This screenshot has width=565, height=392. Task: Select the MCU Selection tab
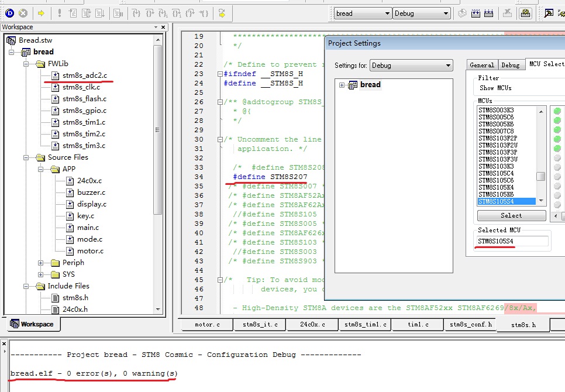546,64
